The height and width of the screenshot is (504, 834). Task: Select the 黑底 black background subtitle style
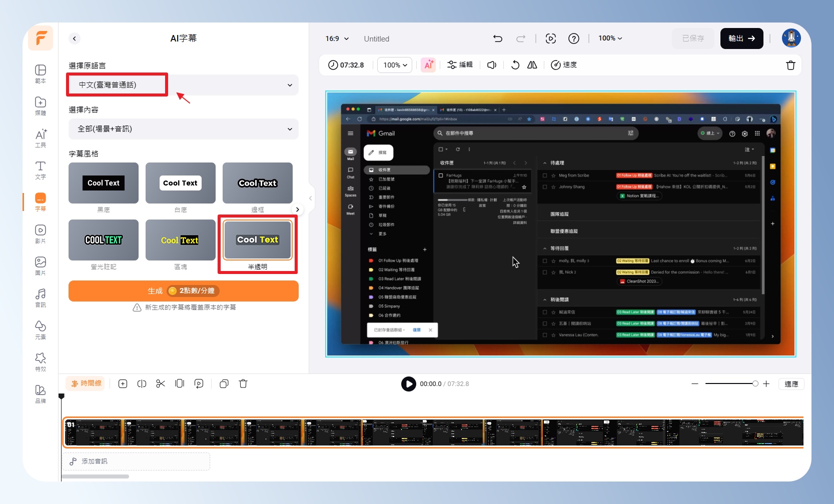tap(104, 183)
